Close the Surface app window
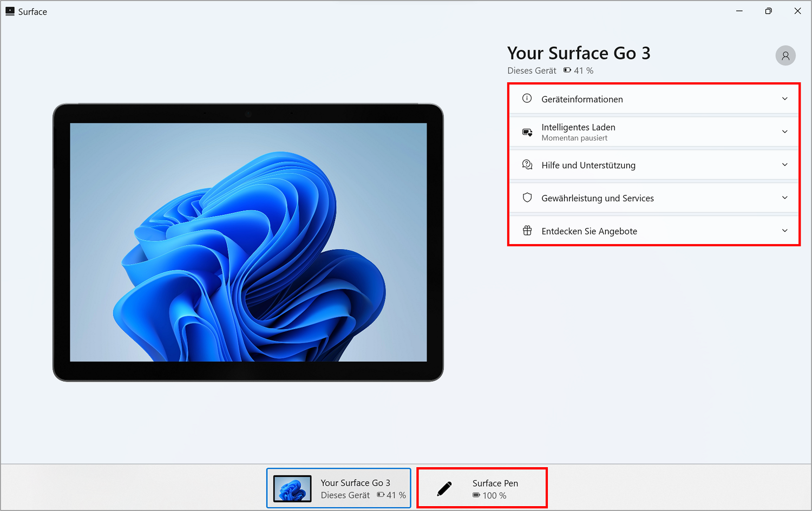Viewport: 812px width, 511px height. (x=797, y=11)
